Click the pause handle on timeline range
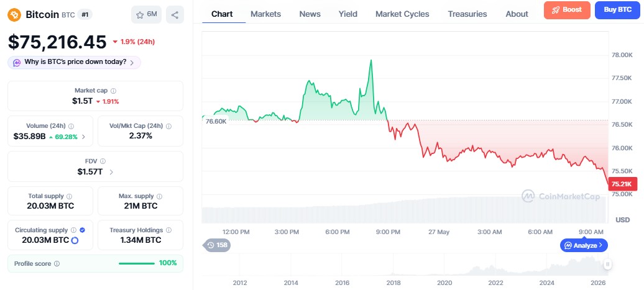644x290 pixels. click(x=607, y=264)
